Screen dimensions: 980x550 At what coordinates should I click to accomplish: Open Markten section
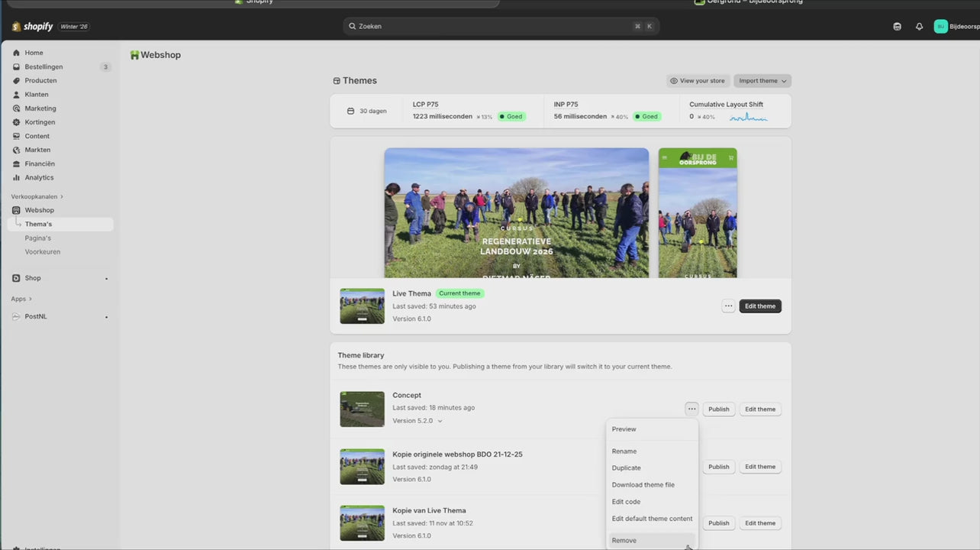click(x=37, y=150)
